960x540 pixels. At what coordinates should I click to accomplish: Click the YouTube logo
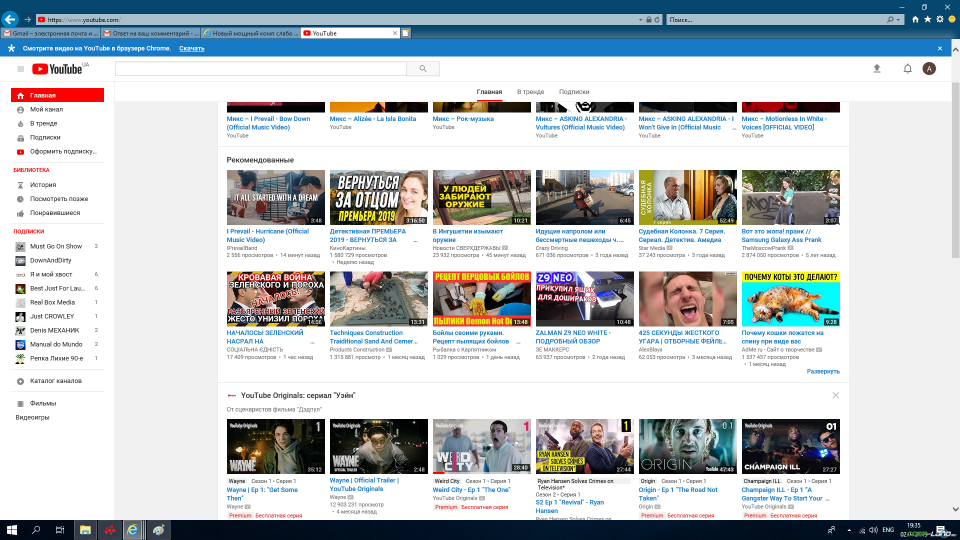(x=58, y=69)
